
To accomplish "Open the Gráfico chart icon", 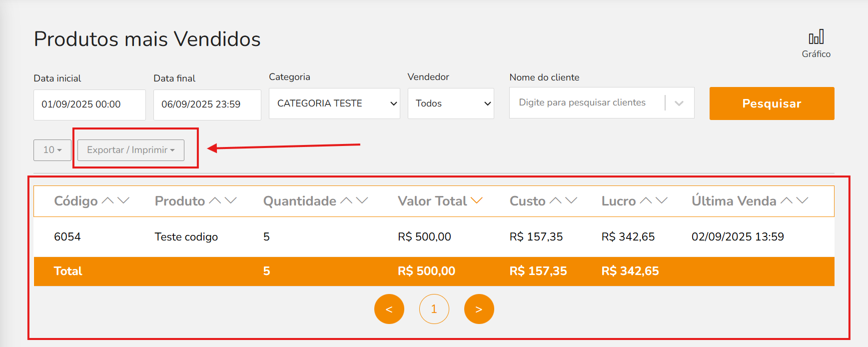I will 816,37.
